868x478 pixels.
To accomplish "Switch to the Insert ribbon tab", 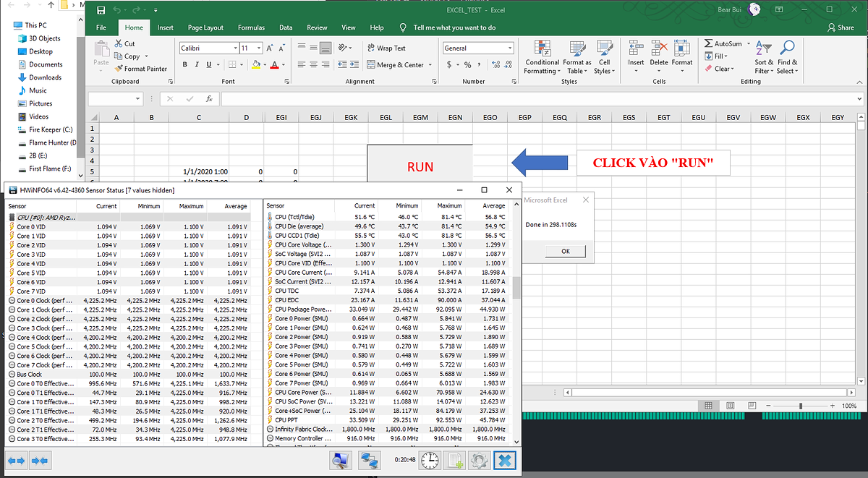I will coord(165,27).
